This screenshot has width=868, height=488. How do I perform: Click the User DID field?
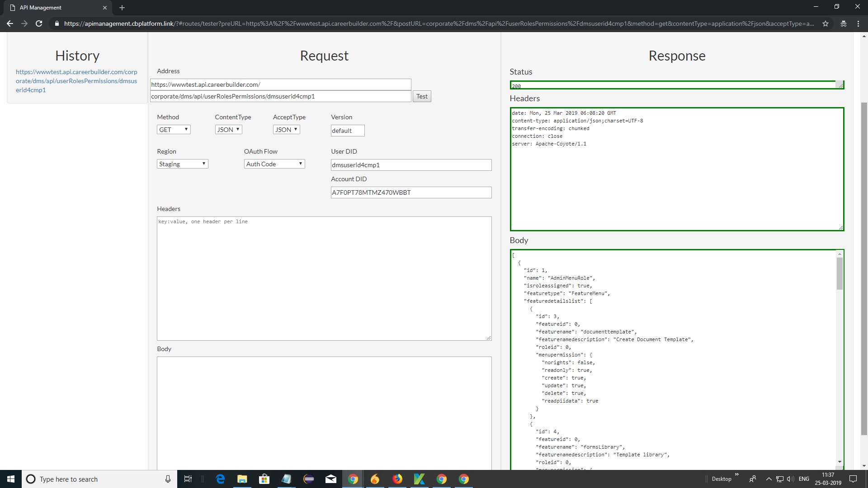pyautogui.click(x=411, y=165)
